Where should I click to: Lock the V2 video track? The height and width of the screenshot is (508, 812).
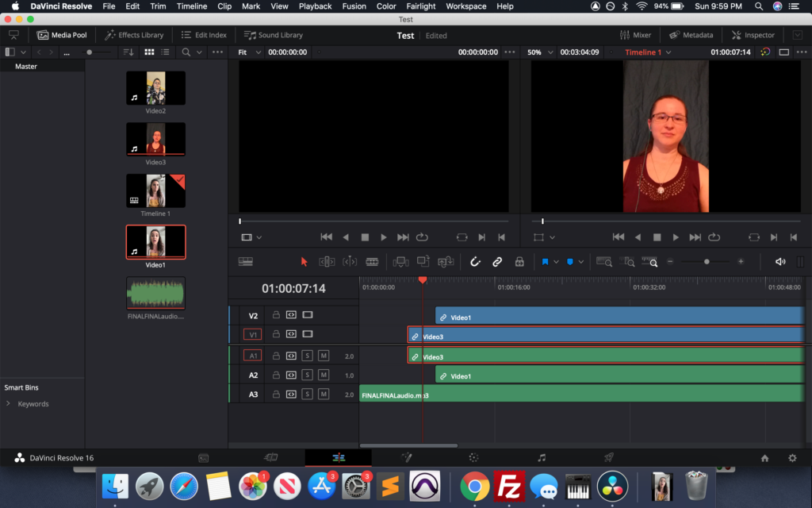(276, 315)
